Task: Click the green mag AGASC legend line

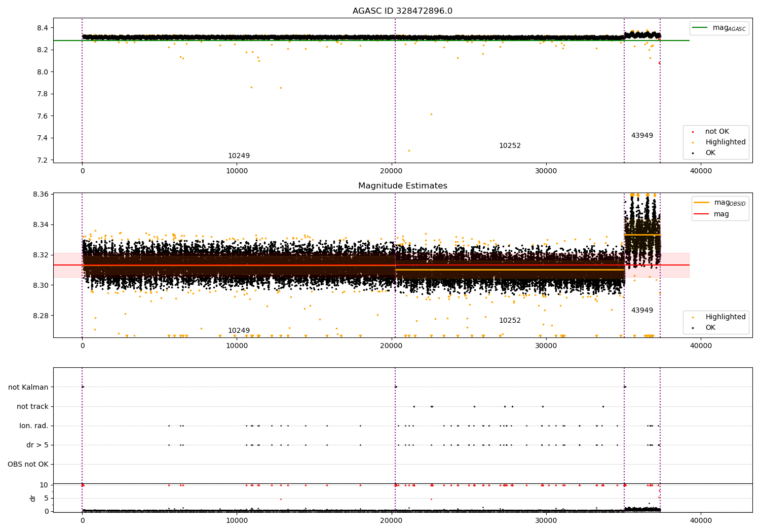Action: (x=700, y=28)
